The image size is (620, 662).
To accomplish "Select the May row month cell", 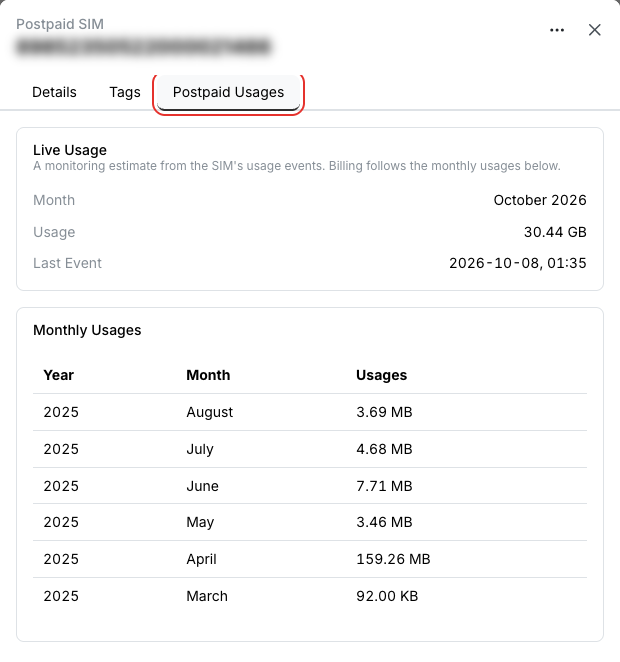I will click(x=200, y=522).
